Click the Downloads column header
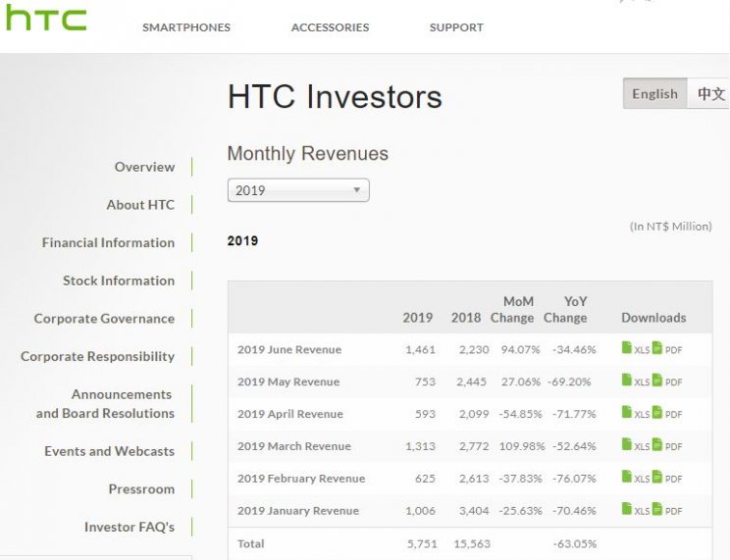The height and width of the screenshot is (560, 730). click(x=653, y=318)
